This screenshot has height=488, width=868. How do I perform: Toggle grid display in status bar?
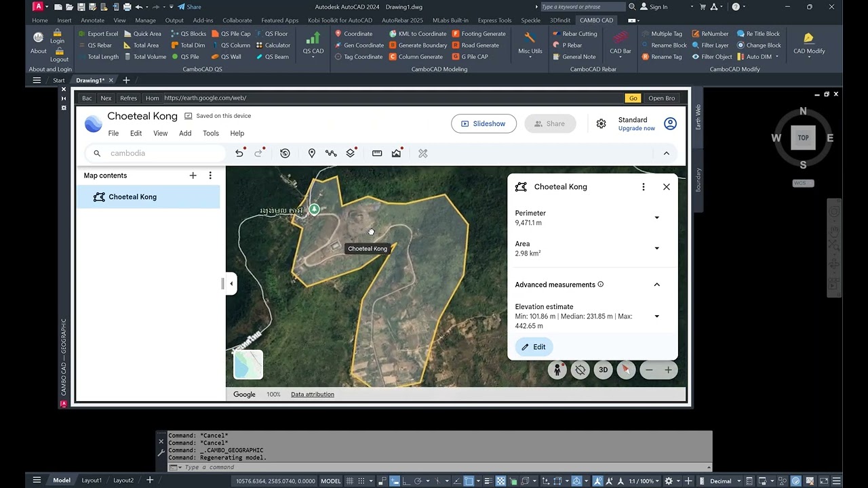(351, 481)
